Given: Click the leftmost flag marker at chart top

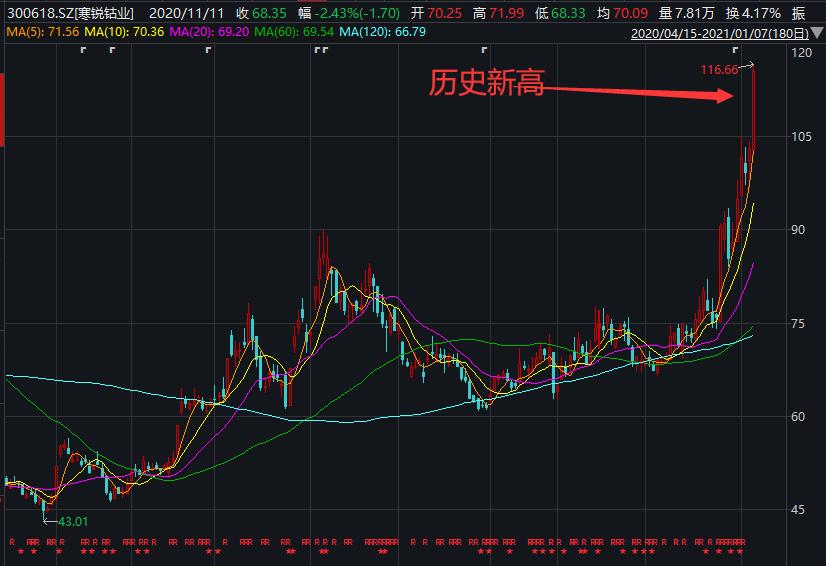Looking at the screenshot, I should pyautogui.click(x=84, y=50).
